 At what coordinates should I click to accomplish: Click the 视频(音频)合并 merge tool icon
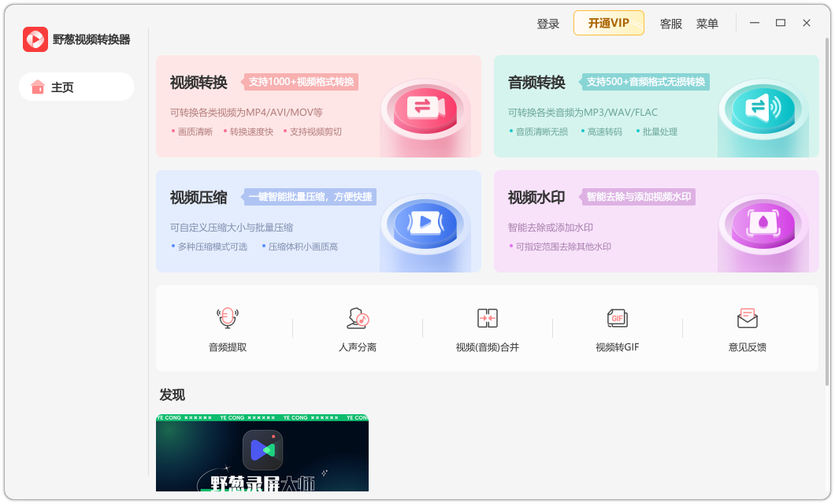pyautogui.click(x=488, y=317)
